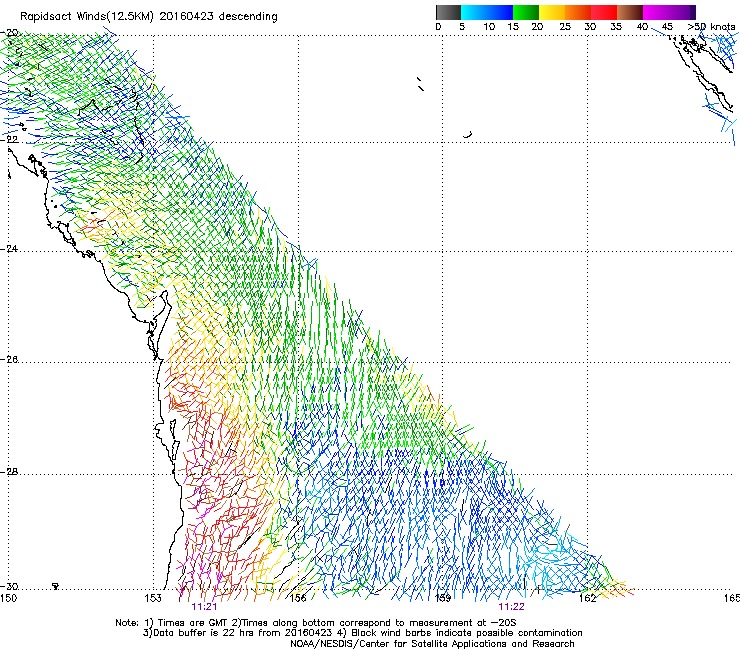Click the yellow 20-25 knots legend color
Viewport: 740px width, 650px height.
552,12
